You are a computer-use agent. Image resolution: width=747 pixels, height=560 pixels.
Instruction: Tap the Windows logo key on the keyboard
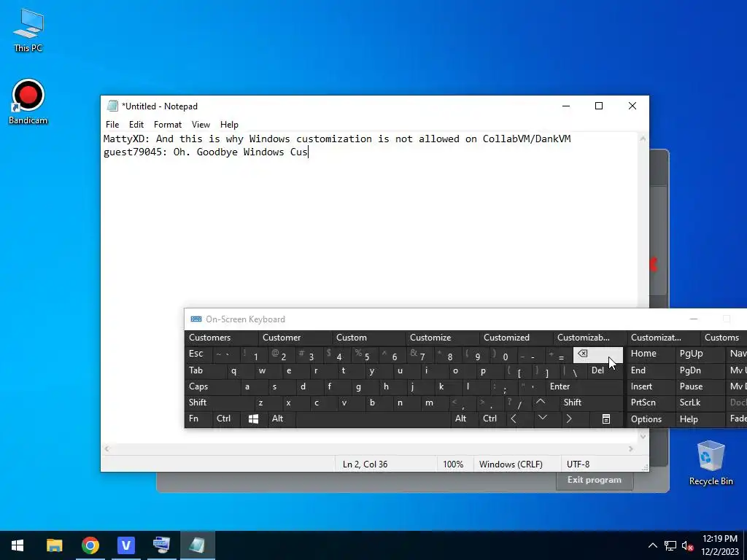(253, 419)
